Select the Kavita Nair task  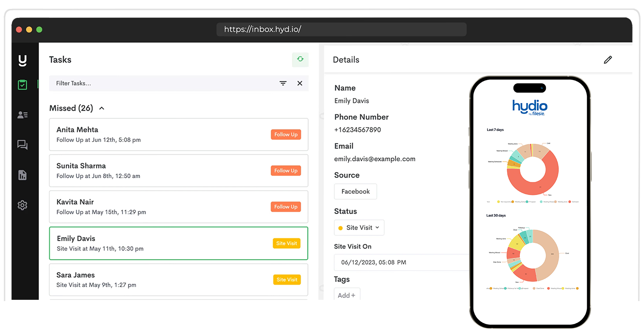click(178, 207)
